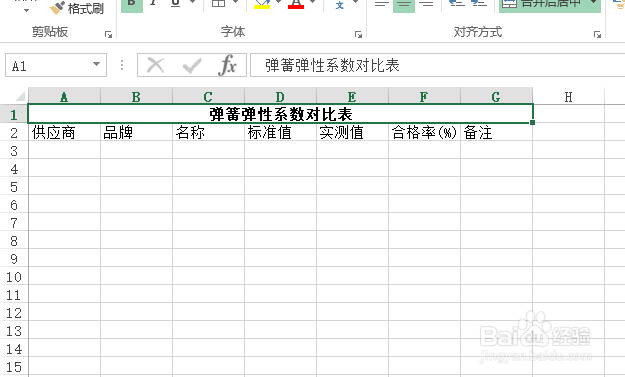This screenshot has width=625, height=377.
Task: Expand the Name Box dropdown
Action: point(96,64)
